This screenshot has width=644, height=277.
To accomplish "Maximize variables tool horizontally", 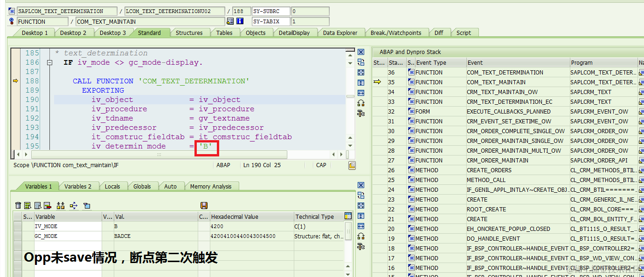I will click(361, 226).
